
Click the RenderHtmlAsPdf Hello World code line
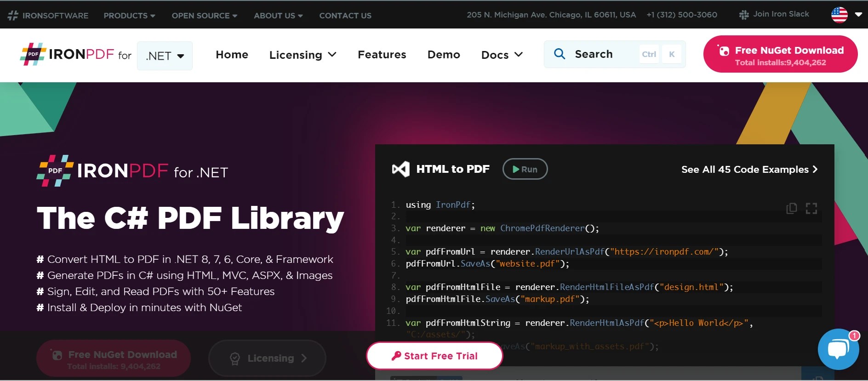pyautogui.click(x=579, y=323)
